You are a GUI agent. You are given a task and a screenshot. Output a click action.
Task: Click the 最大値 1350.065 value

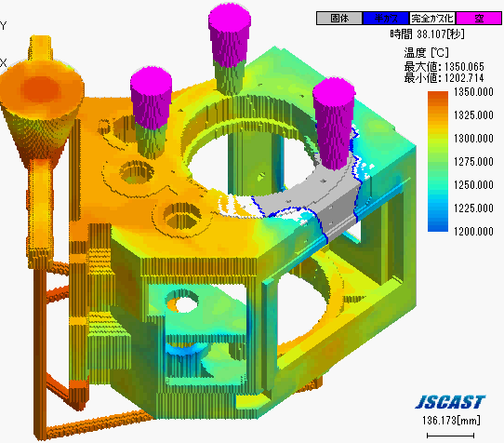coord(444,67)
